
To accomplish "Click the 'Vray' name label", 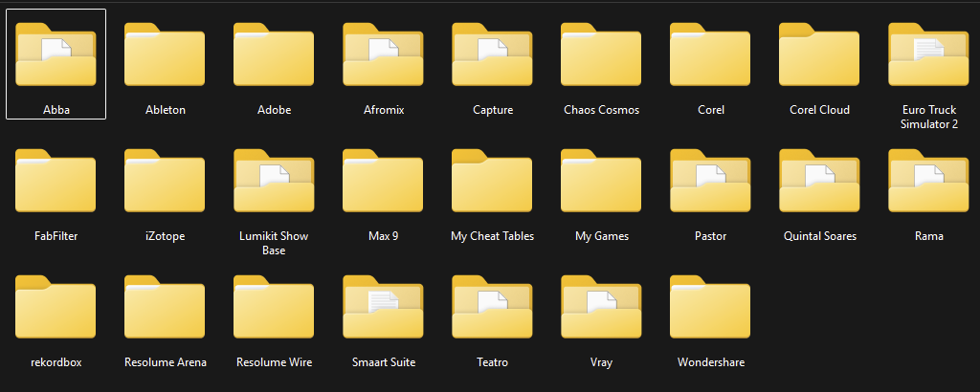I will click(601, 362).
